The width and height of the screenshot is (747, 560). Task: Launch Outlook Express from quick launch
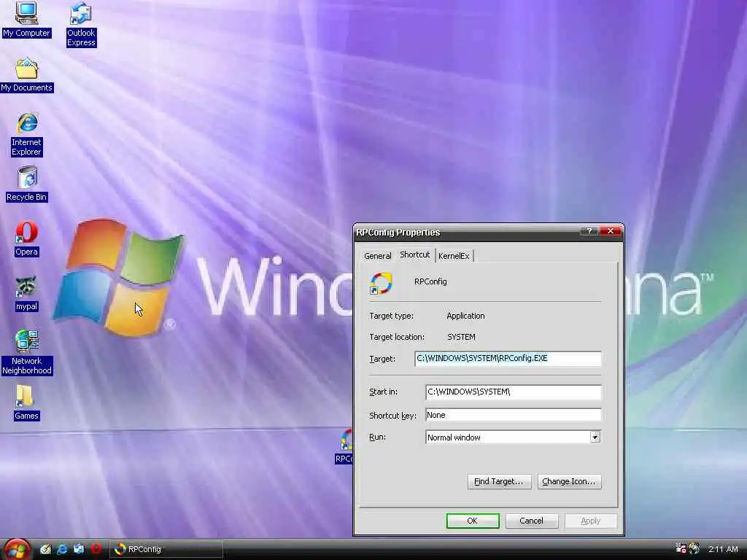79,549
